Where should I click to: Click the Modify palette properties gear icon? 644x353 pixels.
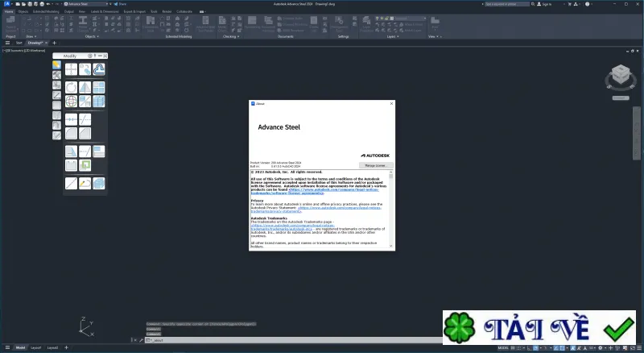[90, 56]
